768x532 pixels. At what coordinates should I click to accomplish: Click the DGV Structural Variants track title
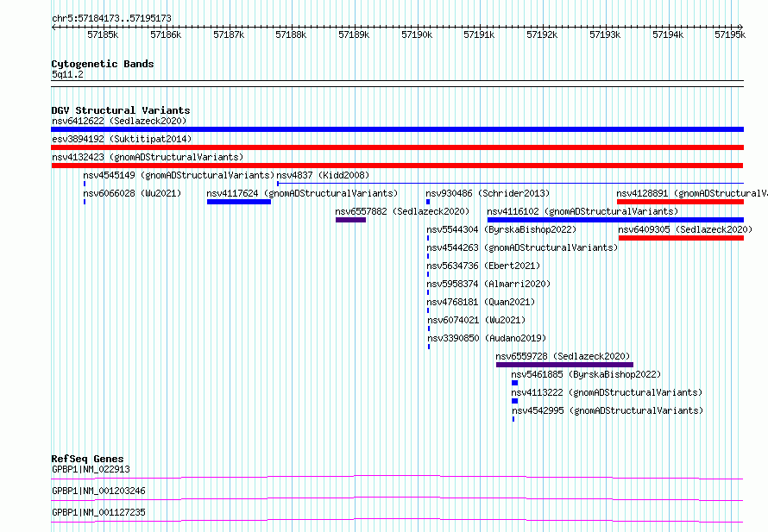(x=121, y=110)
